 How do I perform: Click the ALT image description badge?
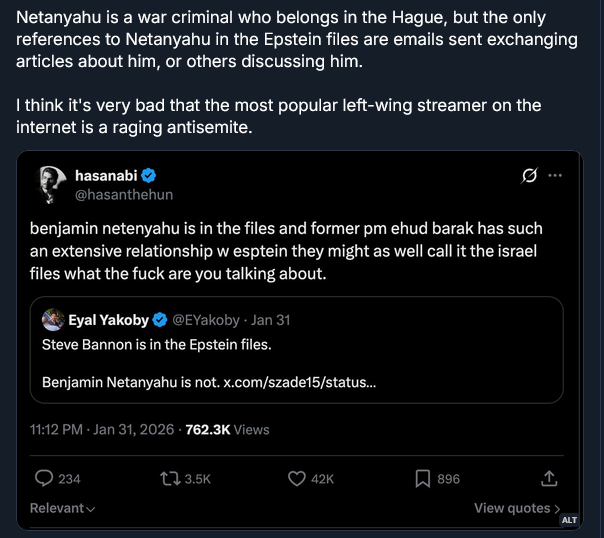(x=568, y=521)
